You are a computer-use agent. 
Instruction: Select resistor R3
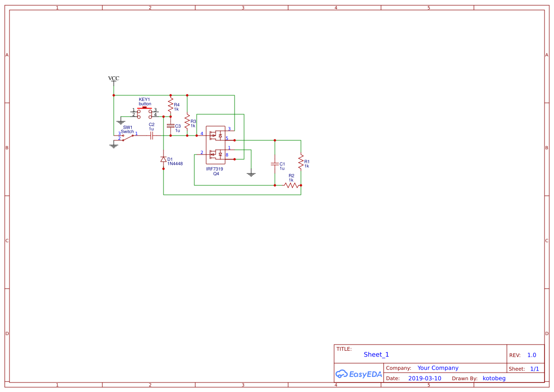coord(187,121)
